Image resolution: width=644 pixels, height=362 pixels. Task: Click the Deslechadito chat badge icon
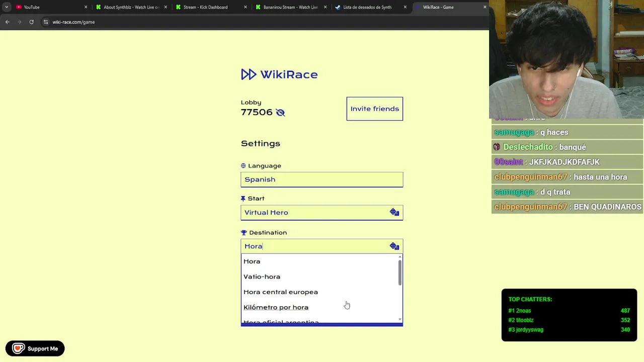497,147
